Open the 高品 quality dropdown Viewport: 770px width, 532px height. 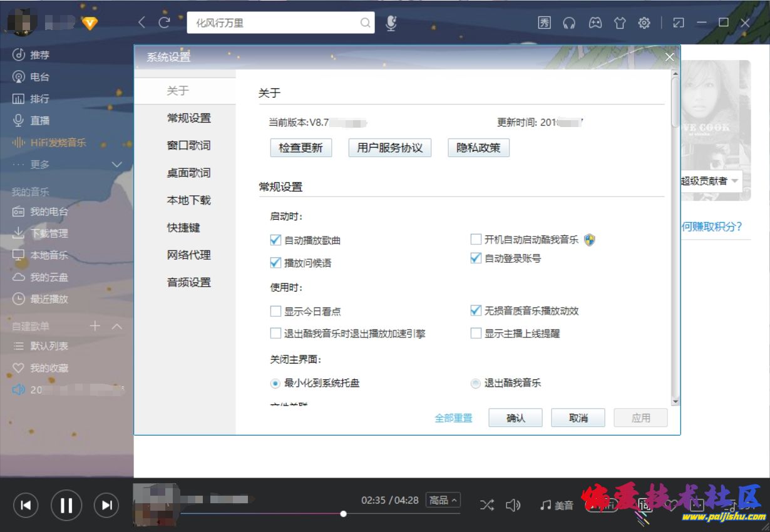pos(443,501)
